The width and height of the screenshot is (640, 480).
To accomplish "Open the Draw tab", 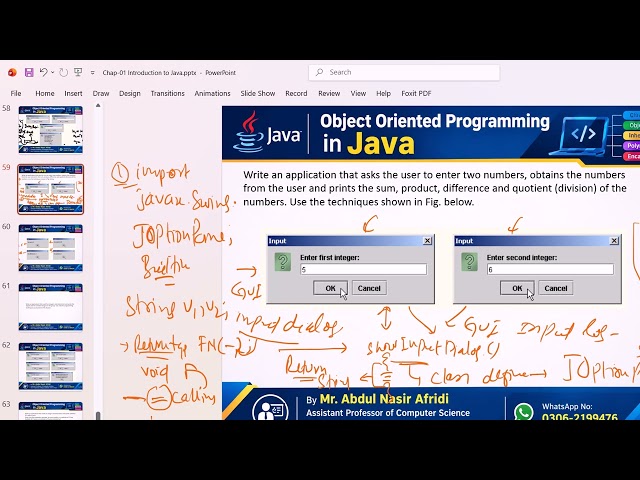I will [x=101, y=93].
